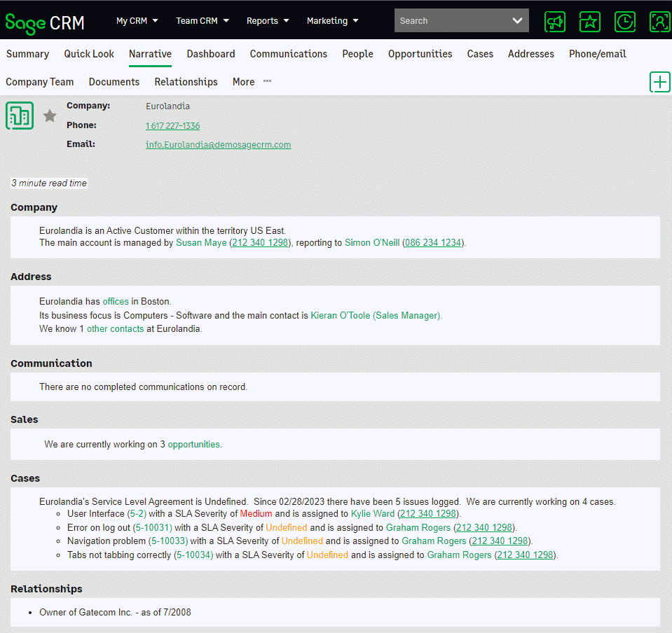Expand the Reports menu
This screenshot has width=672, height=633.
(268, 20)
